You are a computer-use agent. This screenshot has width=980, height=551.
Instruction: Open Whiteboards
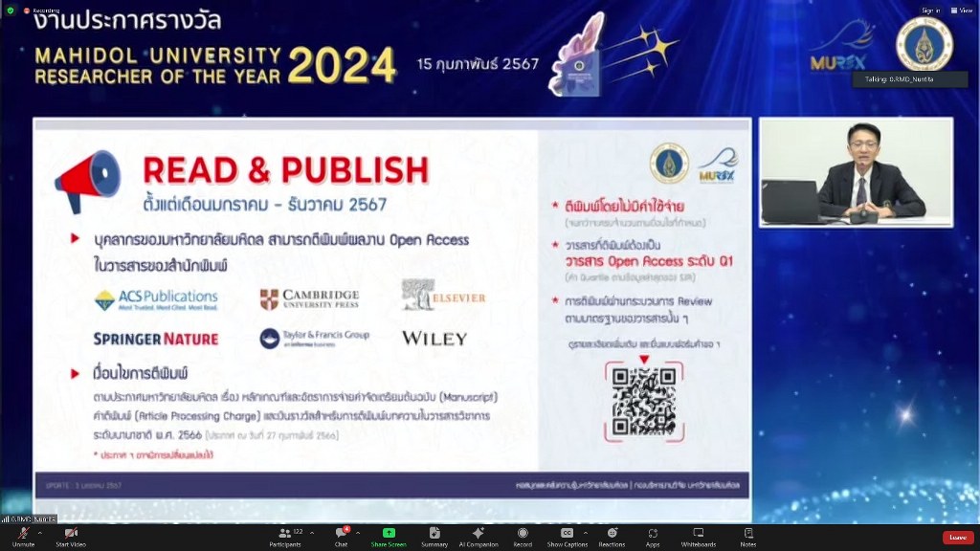click(698, 535)
